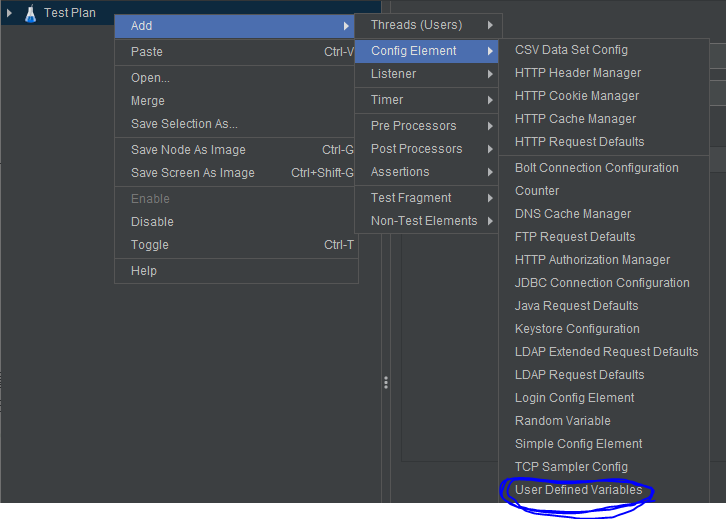
Task: Choose User Defined Variables
Action: click(x=604, y=490)
